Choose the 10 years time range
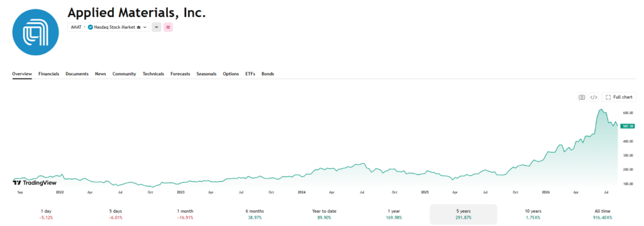 point(533,214)
